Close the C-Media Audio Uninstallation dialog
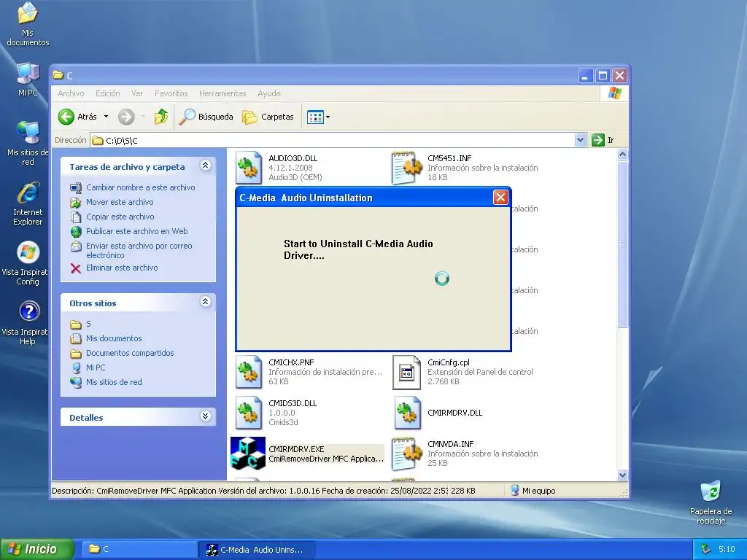 pyautogui.click(x=500, y=197)
